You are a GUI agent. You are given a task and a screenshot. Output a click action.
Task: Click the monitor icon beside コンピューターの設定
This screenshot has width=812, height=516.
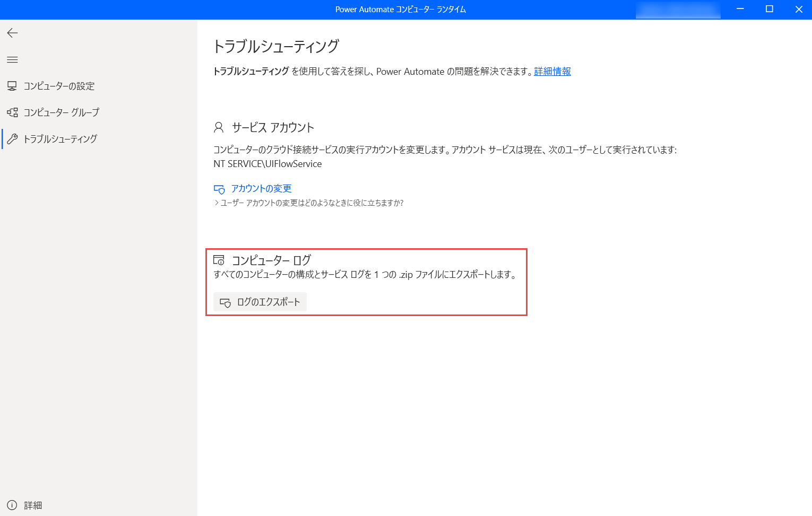pyautogui.click(x=12, y=85)
